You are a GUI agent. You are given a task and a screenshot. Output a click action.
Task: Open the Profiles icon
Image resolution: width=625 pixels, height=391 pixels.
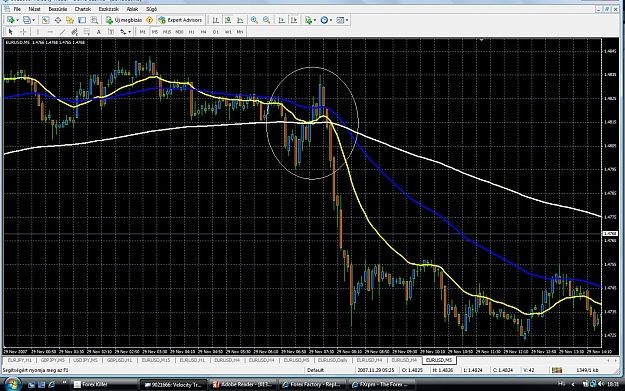coord(27,20)
